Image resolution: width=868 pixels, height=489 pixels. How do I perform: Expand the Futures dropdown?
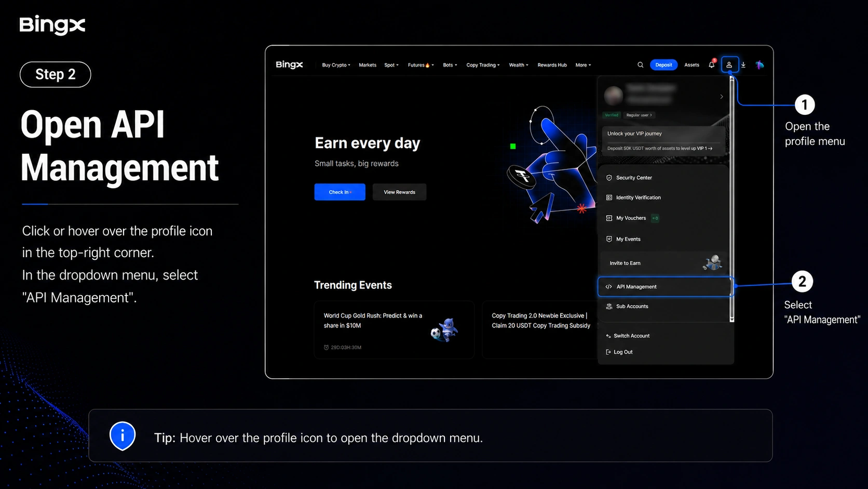pyautogui.click(x=421, y=65)
